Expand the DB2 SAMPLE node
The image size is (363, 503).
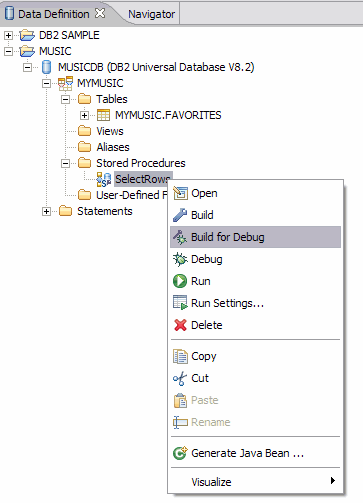pos(9,35)
